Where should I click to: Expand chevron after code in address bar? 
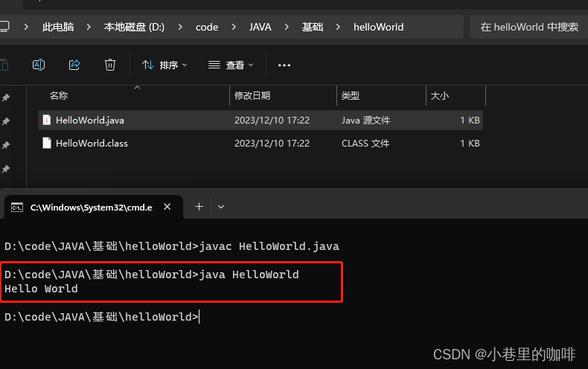tap(234, 27)
